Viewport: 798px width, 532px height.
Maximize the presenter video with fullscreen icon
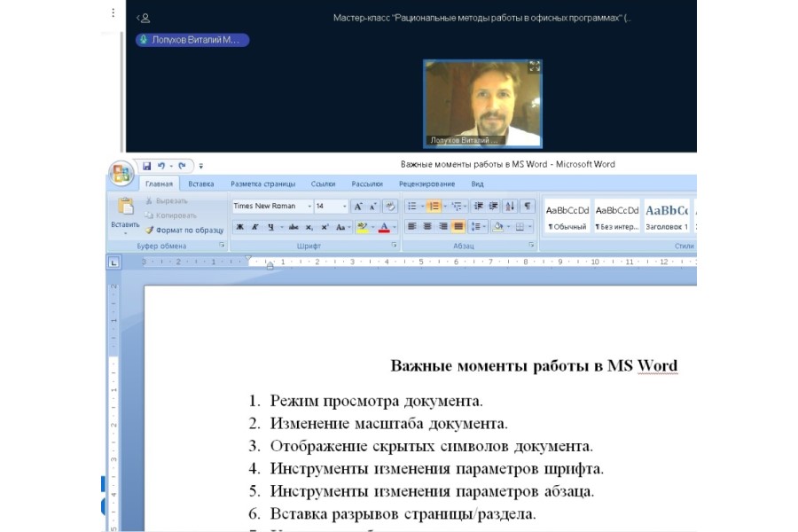[x=534, y=66]
